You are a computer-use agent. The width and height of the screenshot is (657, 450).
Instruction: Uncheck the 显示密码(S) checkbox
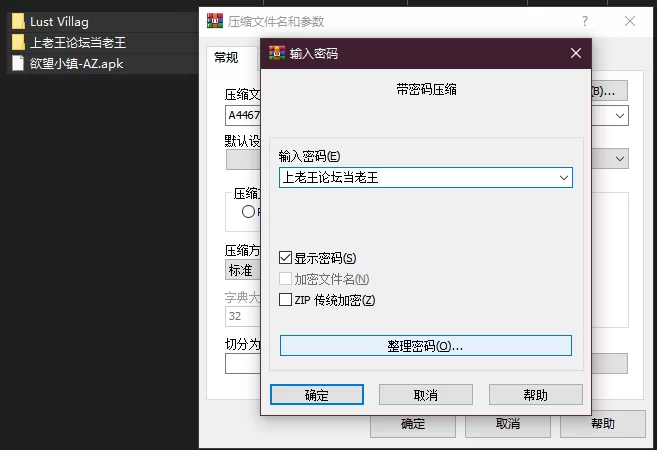(x=285, y=258)
